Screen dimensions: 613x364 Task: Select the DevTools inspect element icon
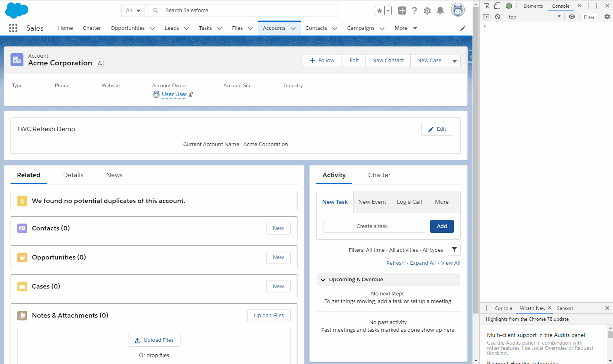pos(486,6)
